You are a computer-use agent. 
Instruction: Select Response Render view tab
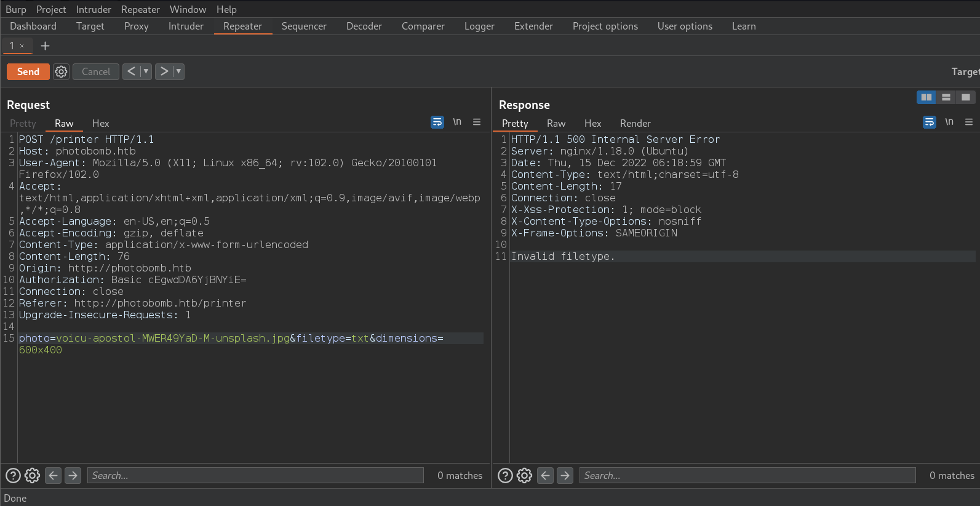click(x=635, y=123)
